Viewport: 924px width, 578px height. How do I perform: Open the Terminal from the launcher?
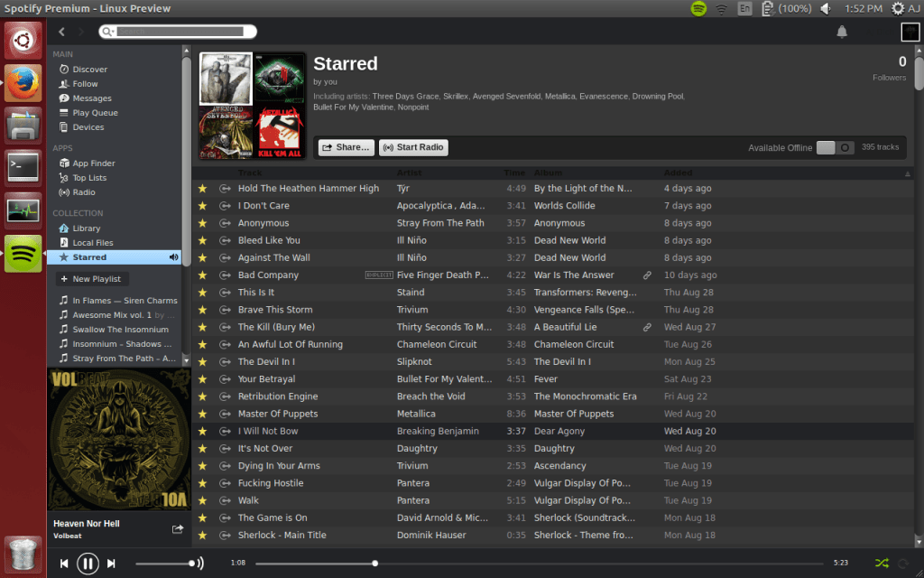coord(23,168)
